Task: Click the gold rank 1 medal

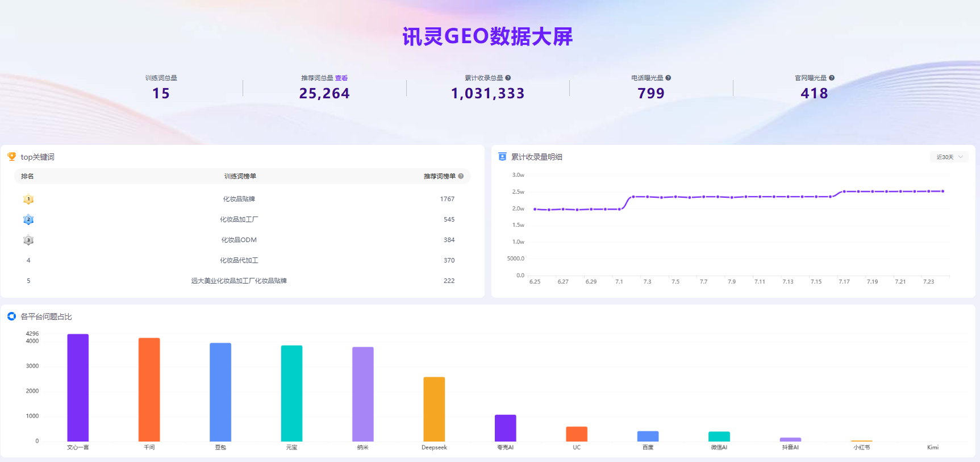Action: tap(28, 199)
